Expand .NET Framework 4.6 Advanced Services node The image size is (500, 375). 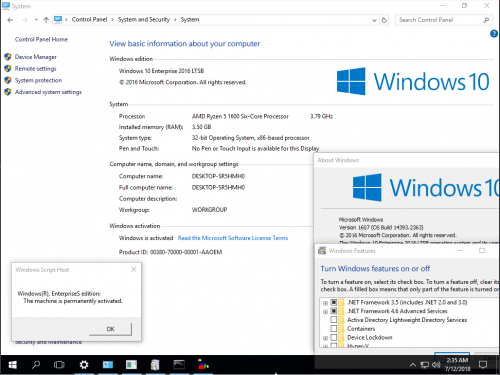325,312
